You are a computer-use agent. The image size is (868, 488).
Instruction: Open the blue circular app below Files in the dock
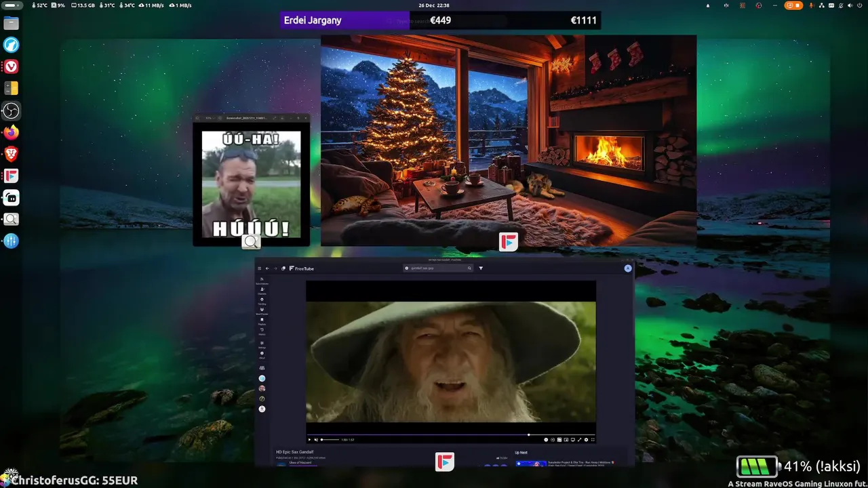click(11, 45)
